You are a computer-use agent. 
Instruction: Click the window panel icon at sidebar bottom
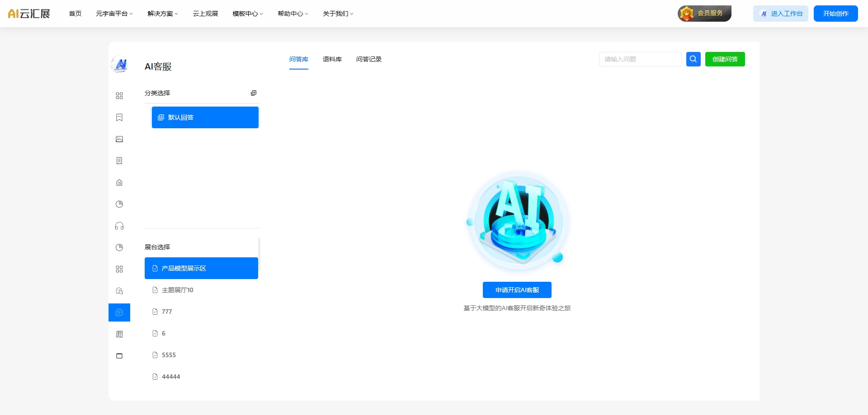coord(119,356)
